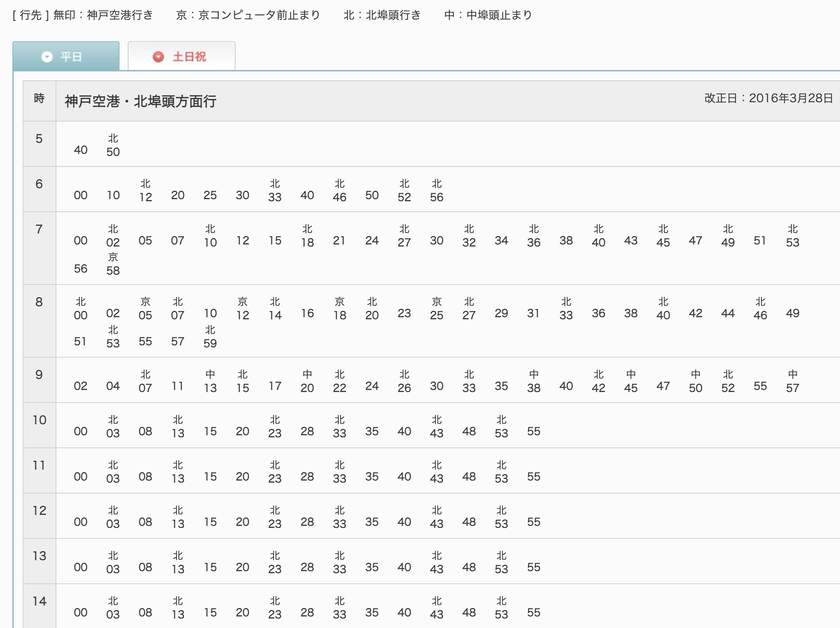Select the 北 13 departure in hour 11

click(178, 472)
